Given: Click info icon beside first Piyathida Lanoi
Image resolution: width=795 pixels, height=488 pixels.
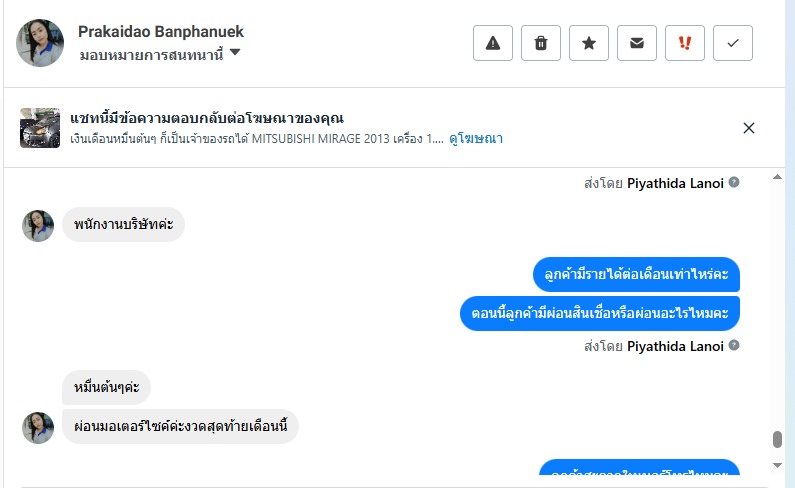Looking at the screenshot, I should pos(734,183).
